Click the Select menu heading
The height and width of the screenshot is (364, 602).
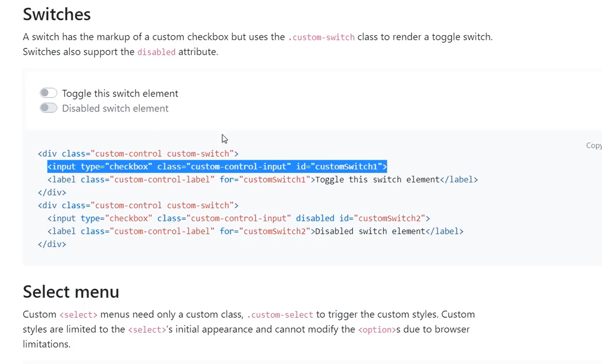coord(71,292)
